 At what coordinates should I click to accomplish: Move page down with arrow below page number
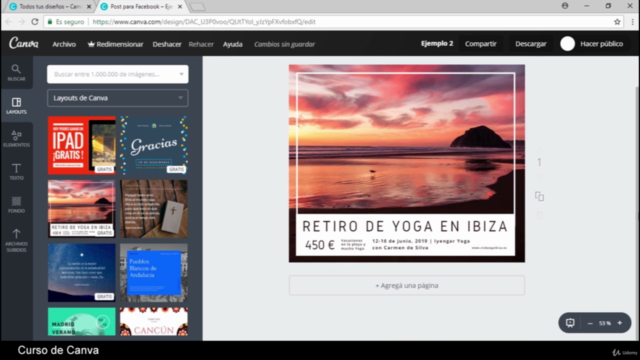(x=539, y=178)
